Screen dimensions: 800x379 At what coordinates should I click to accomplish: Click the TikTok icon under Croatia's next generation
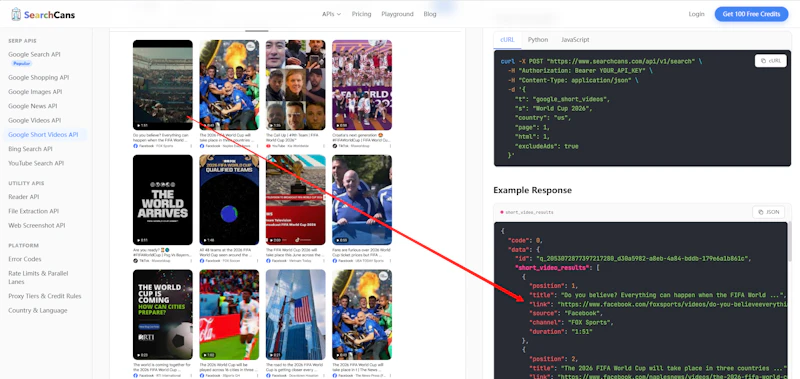[x=335, y=146]
